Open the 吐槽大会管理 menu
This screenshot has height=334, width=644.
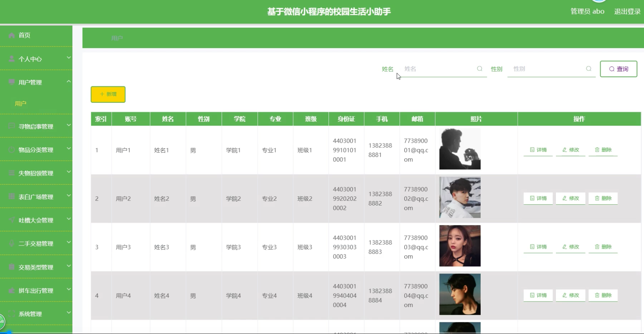[x=36, y=220]
